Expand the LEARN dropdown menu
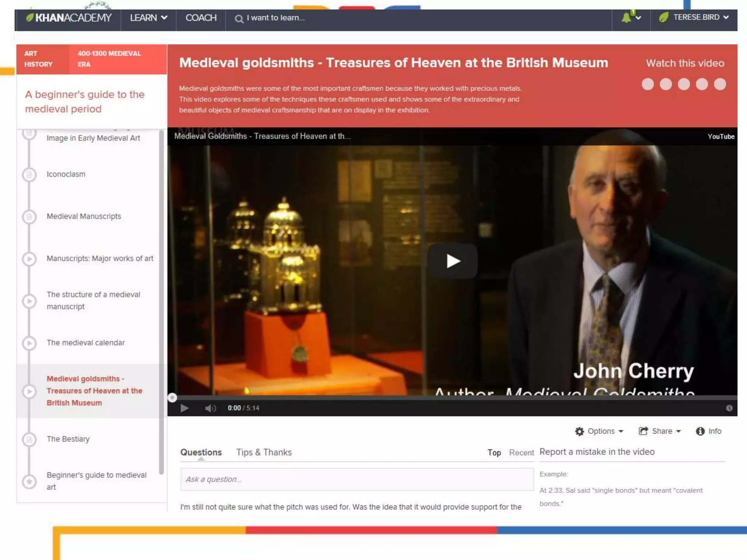The height and width of the screenshot is (560, 747). [148, 18]
